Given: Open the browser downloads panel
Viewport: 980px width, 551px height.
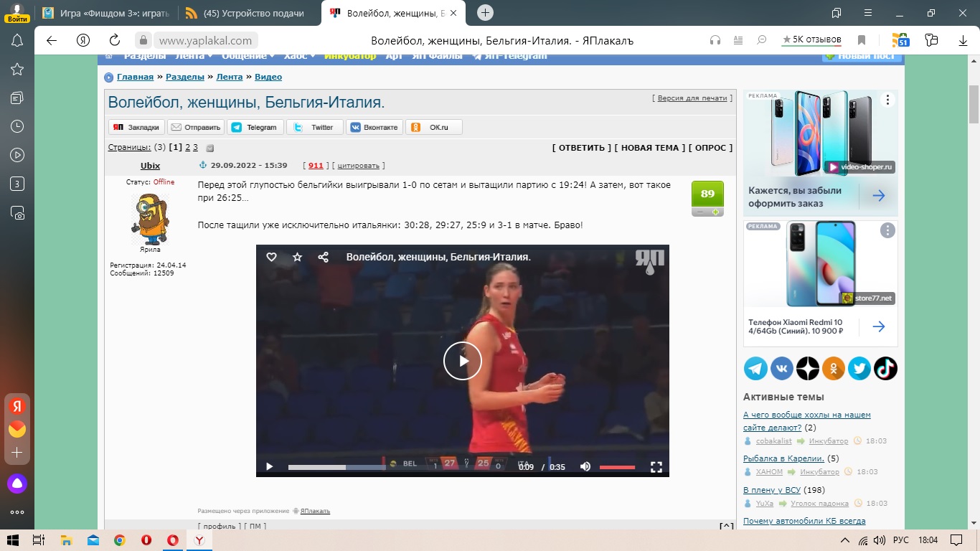Looking at the screenshot, I should click(x=963, y=40).
